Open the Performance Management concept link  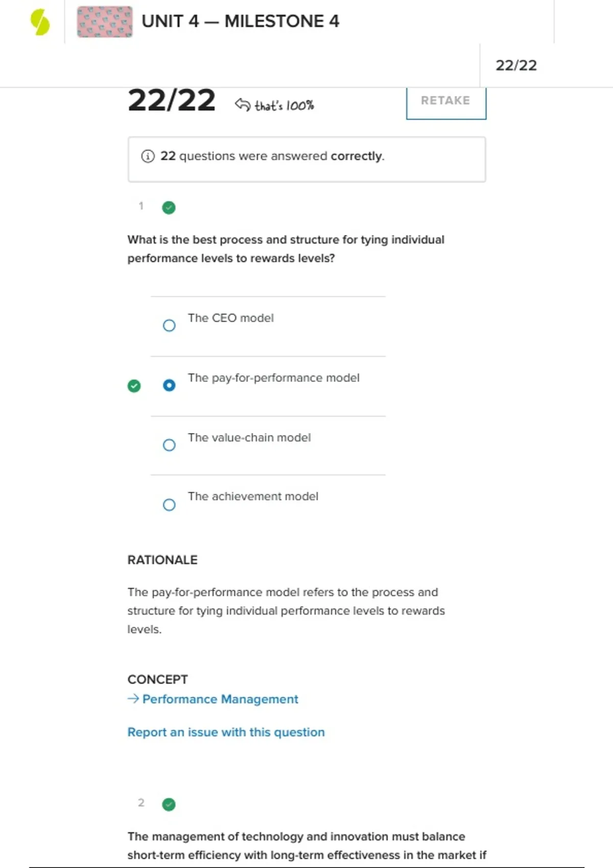point(220,699)
